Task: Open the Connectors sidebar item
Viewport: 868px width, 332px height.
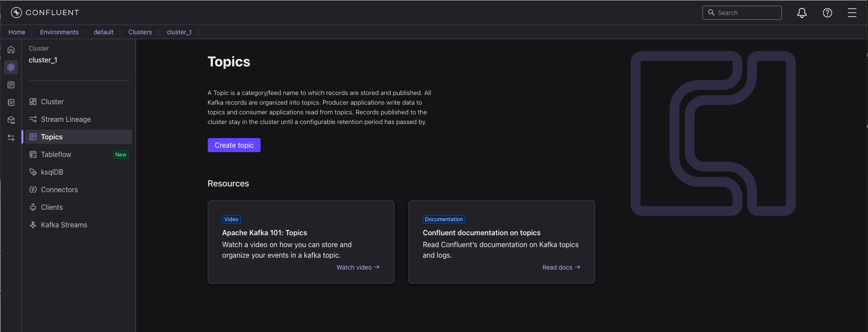Action: [x=78, y=190]
